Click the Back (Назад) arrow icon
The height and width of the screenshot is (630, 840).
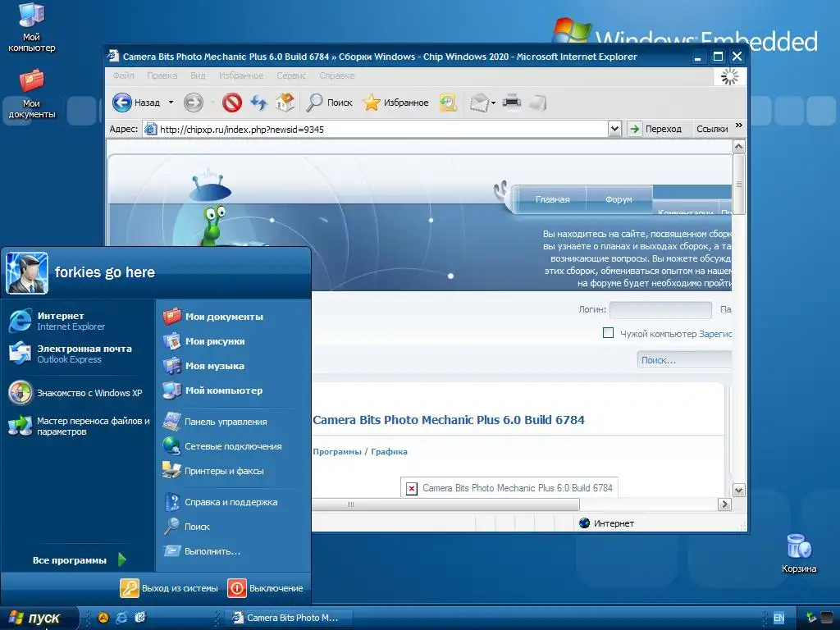(122, 103)
